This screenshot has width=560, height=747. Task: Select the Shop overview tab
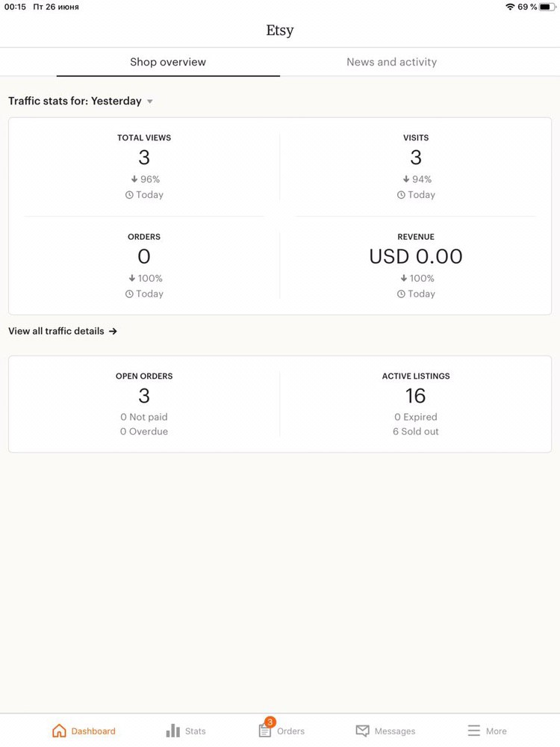pyautogui.click(x=168, y=62)
